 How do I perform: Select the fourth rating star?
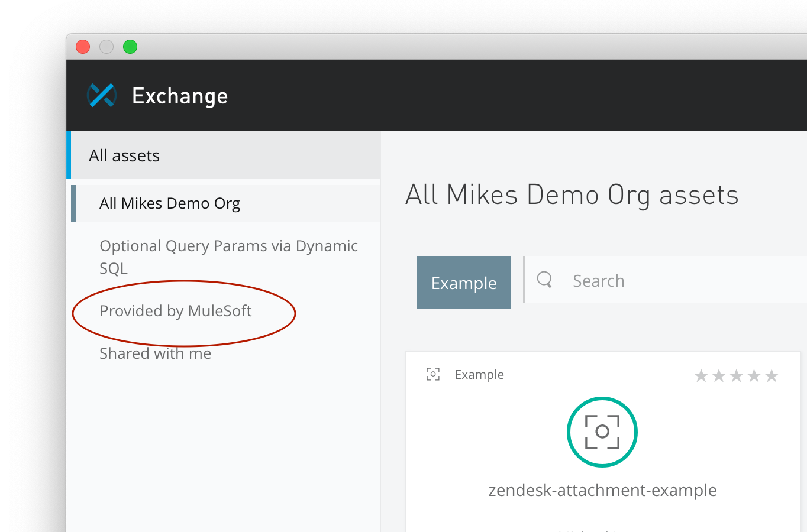click(754, 376)
